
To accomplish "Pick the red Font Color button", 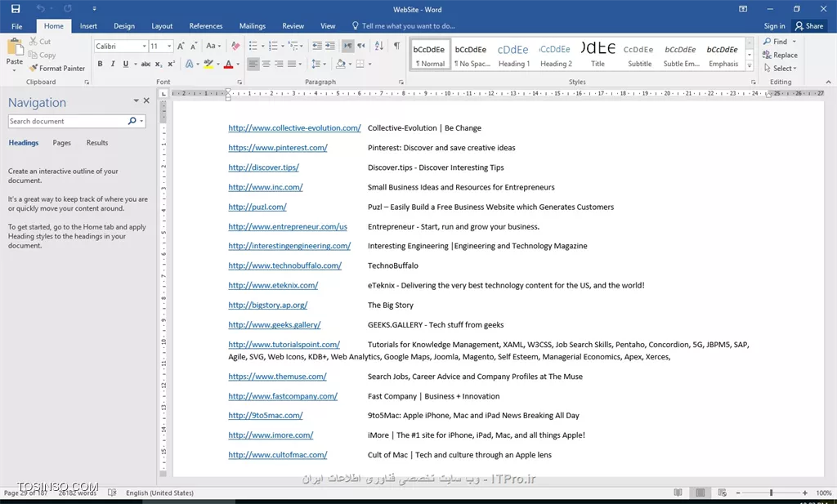I will pyautogui.click(x=229, y=64).
